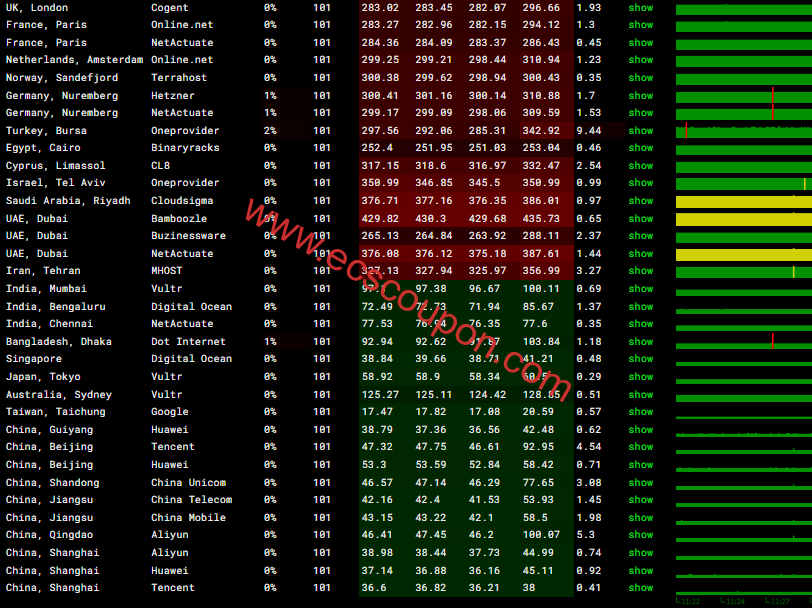
Task: Open 'show' link for Turkey, Bursa
Action: pyautogui.click(x=641, y=131)
